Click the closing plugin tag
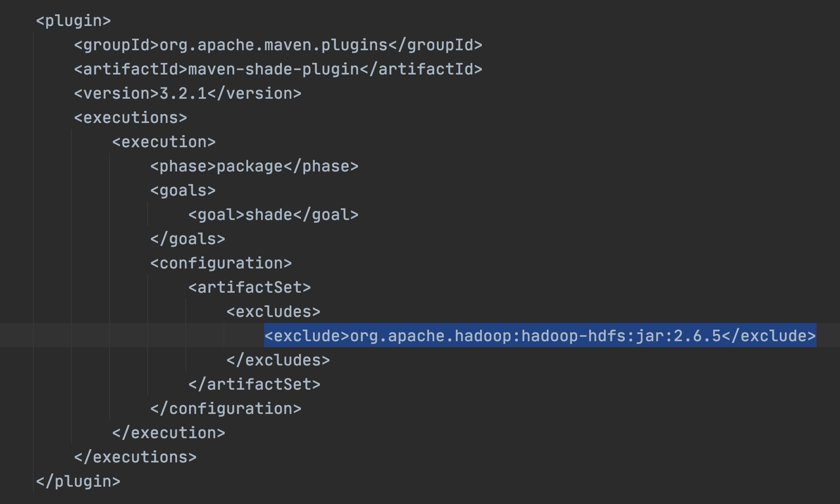 78,481
